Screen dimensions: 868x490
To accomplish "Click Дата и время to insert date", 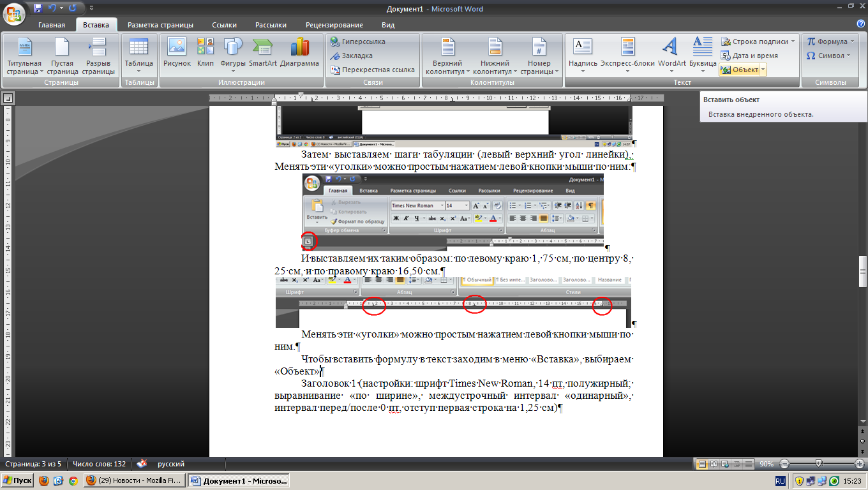I will pyautogui.click(x=749, y=56).
